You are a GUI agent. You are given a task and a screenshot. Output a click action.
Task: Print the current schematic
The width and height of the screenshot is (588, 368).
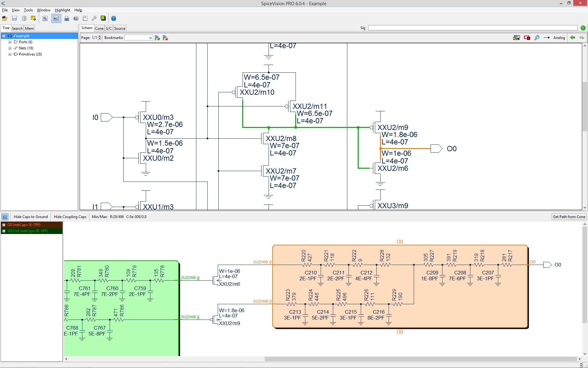tap(67, 18)
